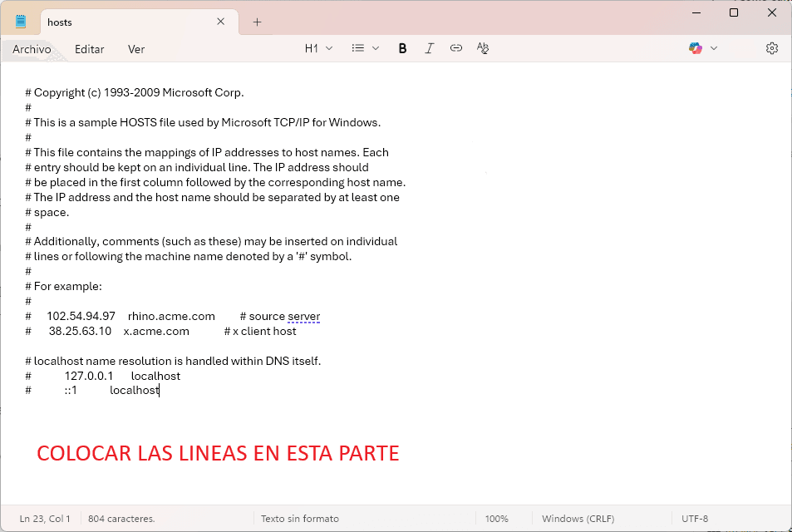Open the Archivo menu
The width and height of the screenshot is (792, 532).
pyautogui.click(x=32, y=49)
